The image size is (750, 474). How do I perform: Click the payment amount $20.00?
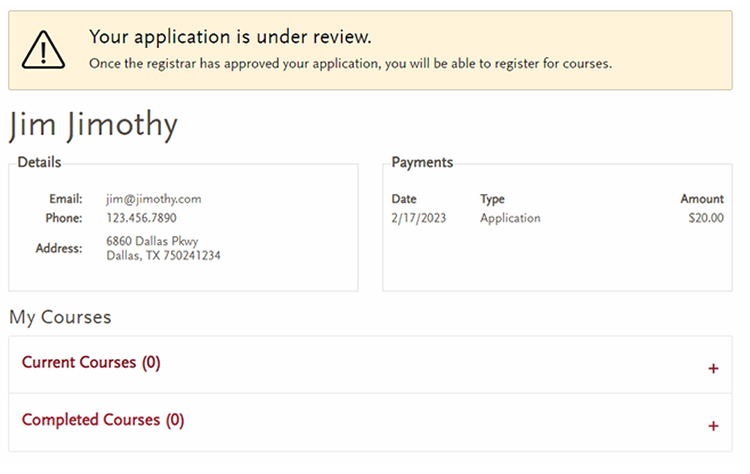pos(706,218)
